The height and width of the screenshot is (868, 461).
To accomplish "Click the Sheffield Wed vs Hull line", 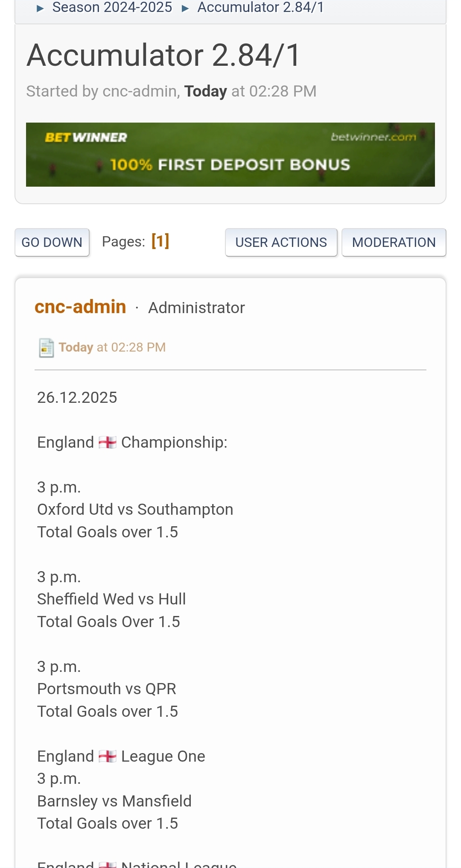I will point(111,599).
